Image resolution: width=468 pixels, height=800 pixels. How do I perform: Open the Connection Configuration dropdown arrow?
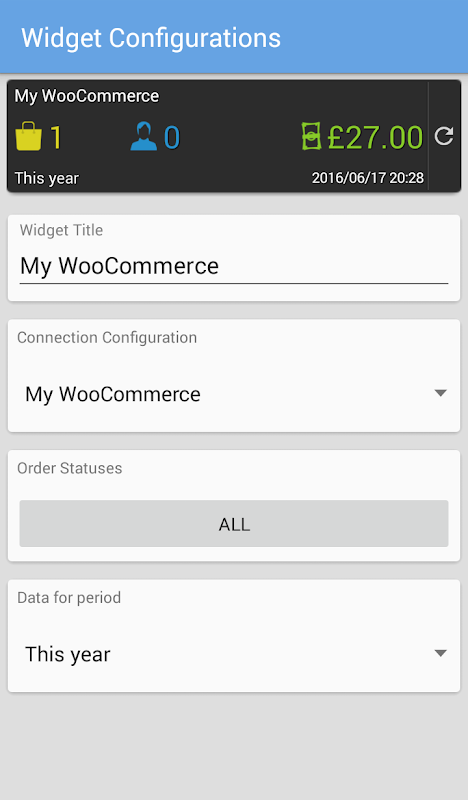point(440,393)
